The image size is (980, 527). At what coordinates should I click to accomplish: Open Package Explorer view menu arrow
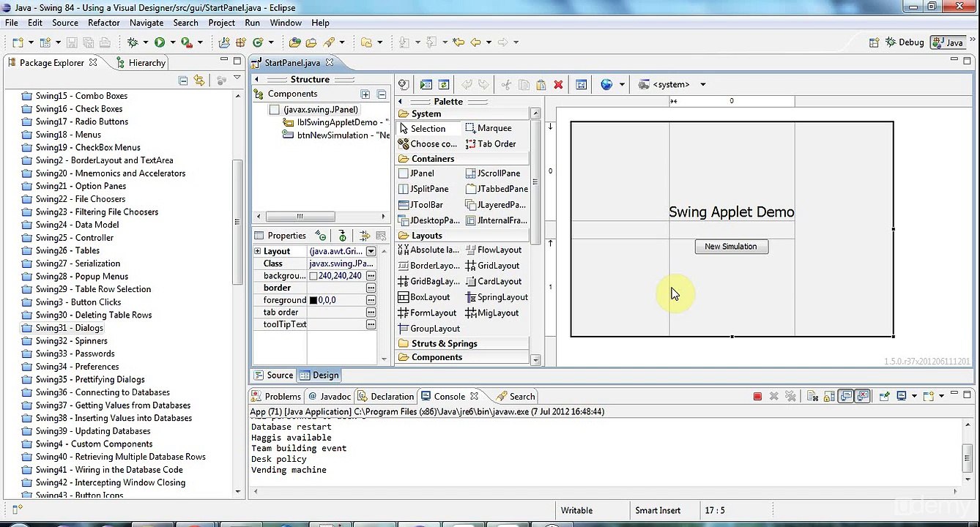(237, 78)
